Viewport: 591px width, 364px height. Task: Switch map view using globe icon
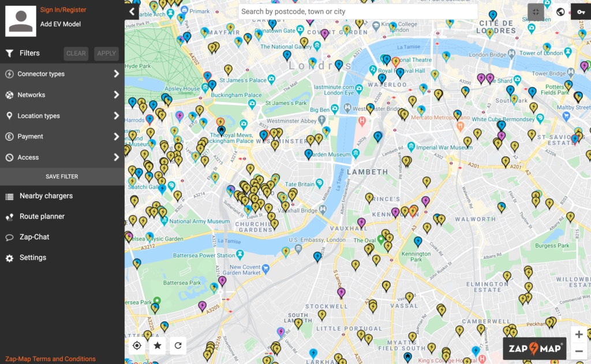click(560, 12)
